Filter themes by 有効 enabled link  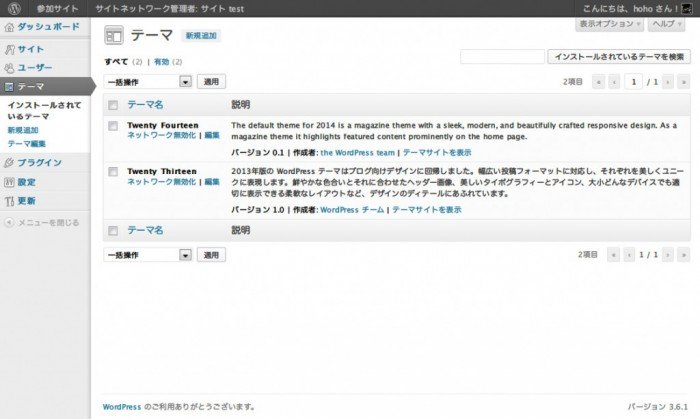click(161, 62)
